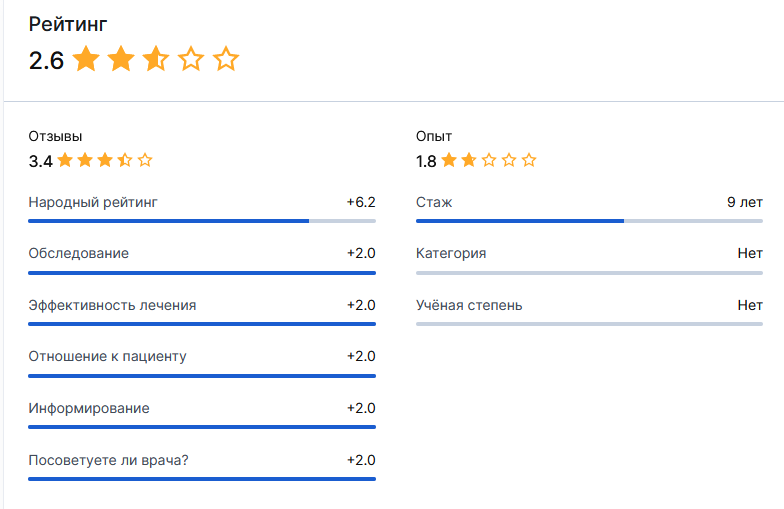Image resolution: width=784 pixels, height=509 pixels.
Task: Click the Посоветуете ли врача? progress bar
Action: click(202, 480)
